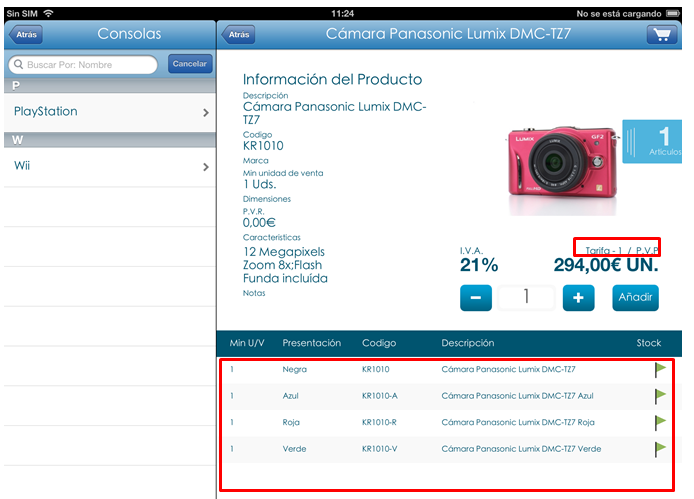The image size is (694, 499).
Task: Expand Wii row chevron
Action: click(x=206, y=167)
